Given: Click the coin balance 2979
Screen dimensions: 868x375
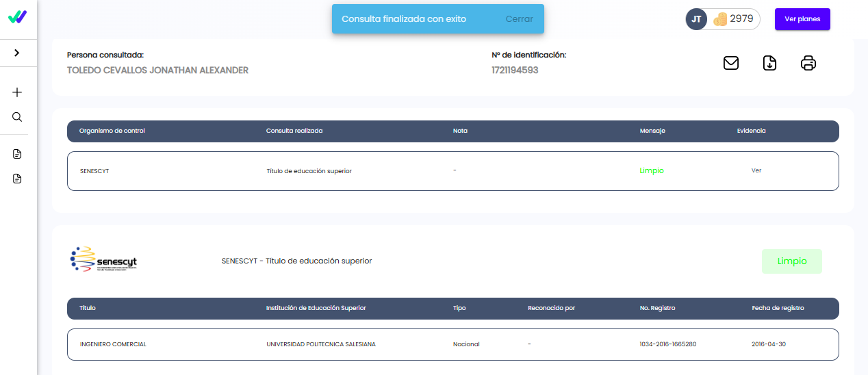Looking at the screenshot, I should 741,19.
